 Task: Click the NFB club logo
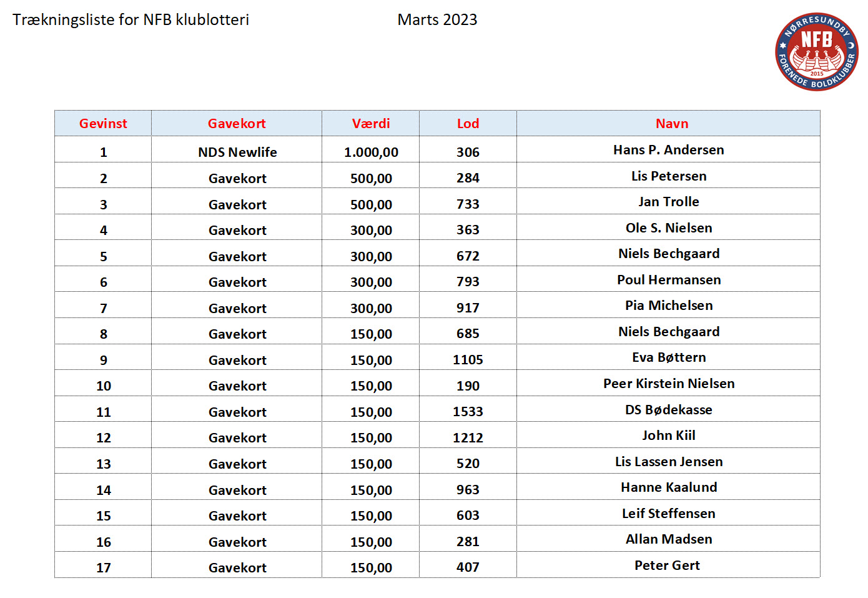(816, 52)
